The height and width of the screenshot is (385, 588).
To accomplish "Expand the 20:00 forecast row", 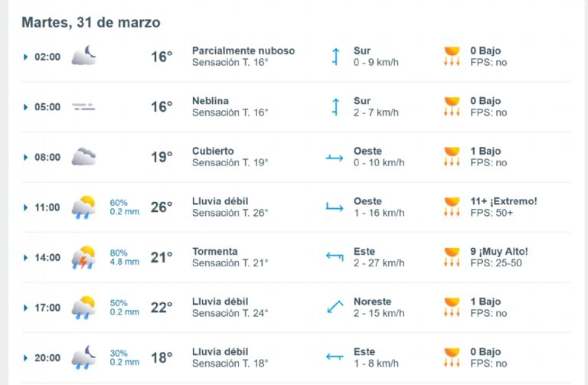I will pyautogui.click(x=26, y=358).
